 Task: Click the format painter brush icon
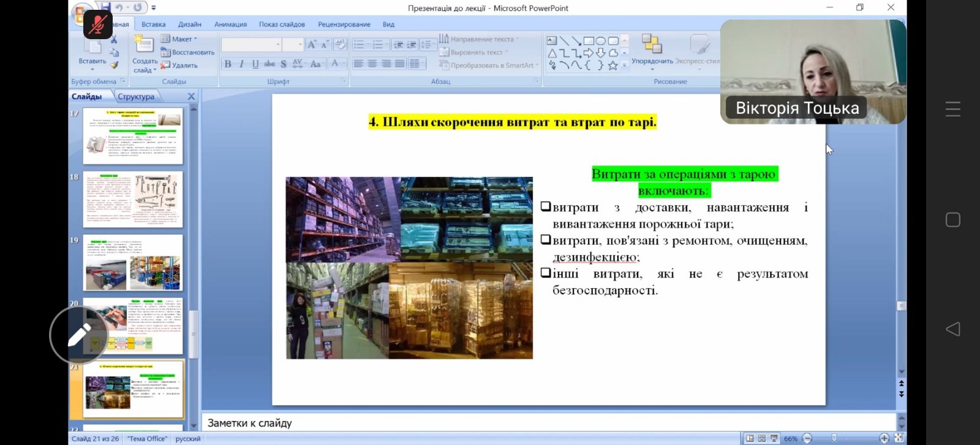pyautogui.click(x=115, y=65)
